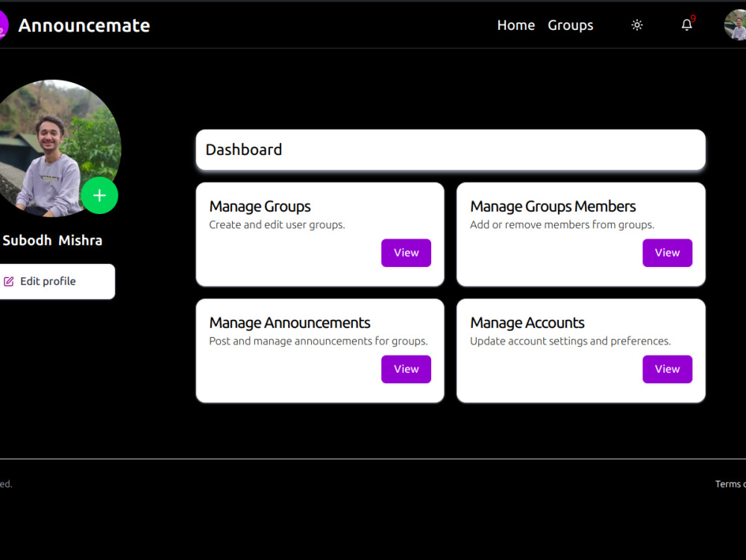Go to the Home nav link
The height and width of the screenshot is (560, 746).
pyautogui.click(x=515, y=25)
